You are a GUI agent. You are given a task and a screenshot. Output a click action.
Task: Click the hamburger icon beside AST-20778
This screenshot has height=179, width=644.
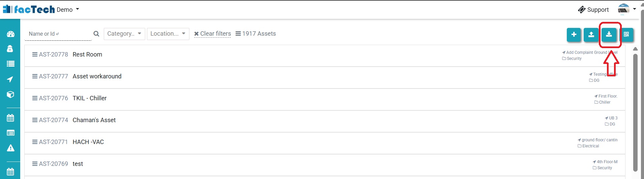click(x=35, y=55)
